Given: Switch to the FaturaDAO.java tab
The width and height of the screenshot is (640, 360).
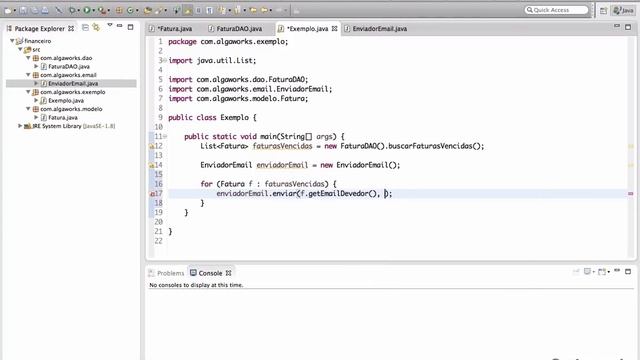Looking at the screenshot, I should click(236, 29).
